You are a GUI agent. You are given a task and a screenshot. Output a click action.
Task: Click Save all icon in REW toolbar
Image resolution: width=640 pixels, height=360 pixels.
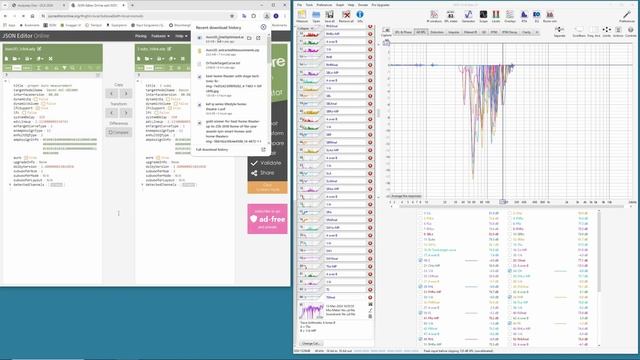tap(329, 16)
